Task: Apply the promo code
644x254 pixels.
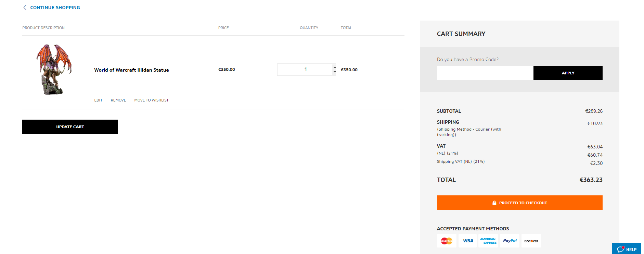Action: pyautogui.click(x=568, y=73)
